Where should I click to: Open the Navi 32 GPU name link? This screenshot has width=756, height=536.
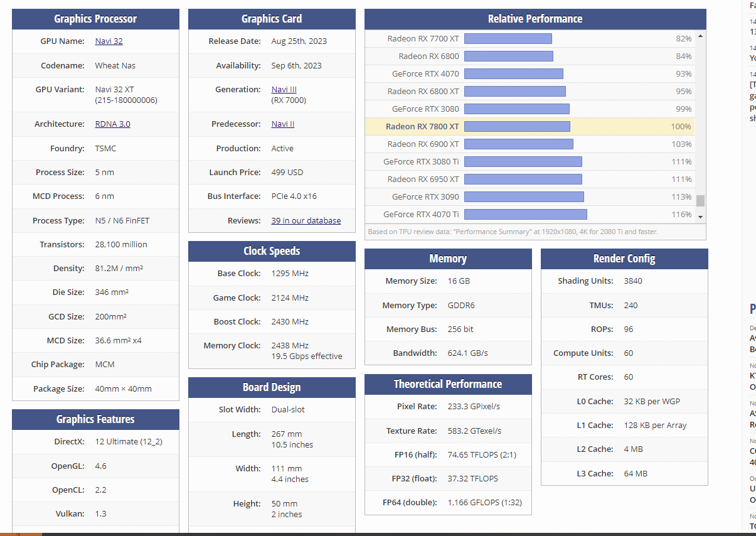tap(109, 41)
